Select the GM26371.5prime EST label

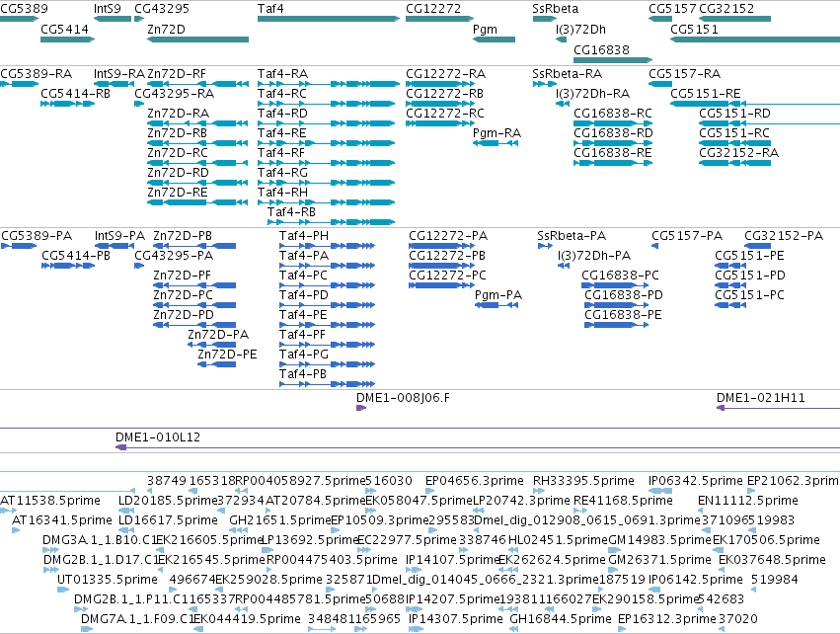[x=660, y=560]
